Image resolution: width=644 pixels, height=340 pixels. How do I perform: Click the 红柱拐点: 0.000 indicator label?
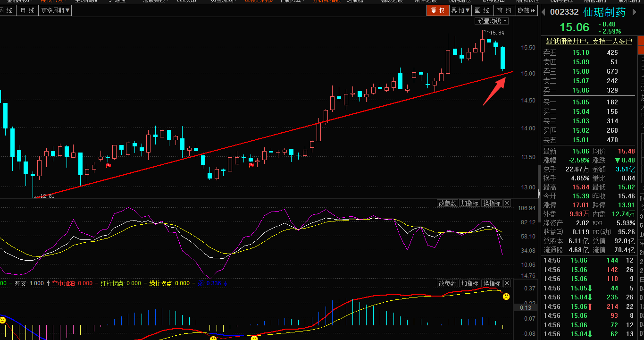(x=121, y=283)
